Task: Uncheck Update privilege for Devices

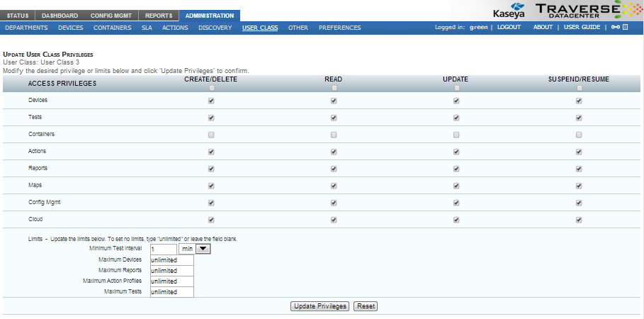Action: tap(456, 101)
